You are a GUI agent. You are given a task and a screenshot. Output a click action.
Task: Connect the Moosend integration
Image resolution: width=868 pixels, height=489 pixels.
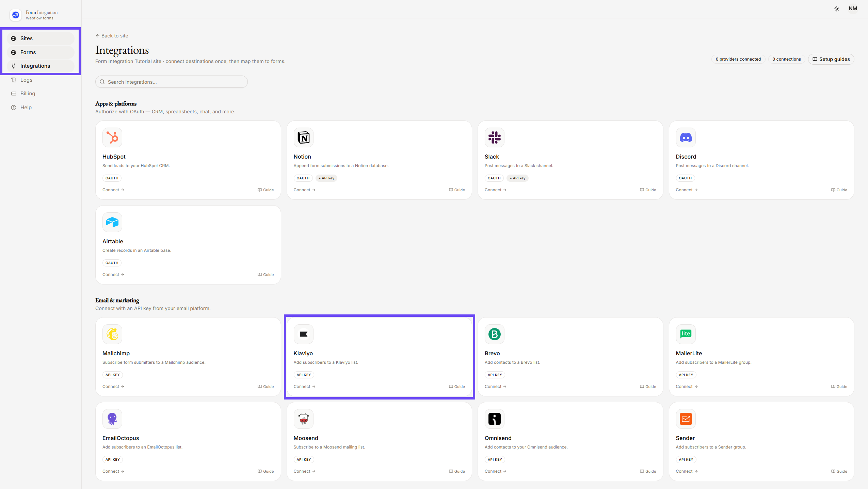click(x=305, y=471)
